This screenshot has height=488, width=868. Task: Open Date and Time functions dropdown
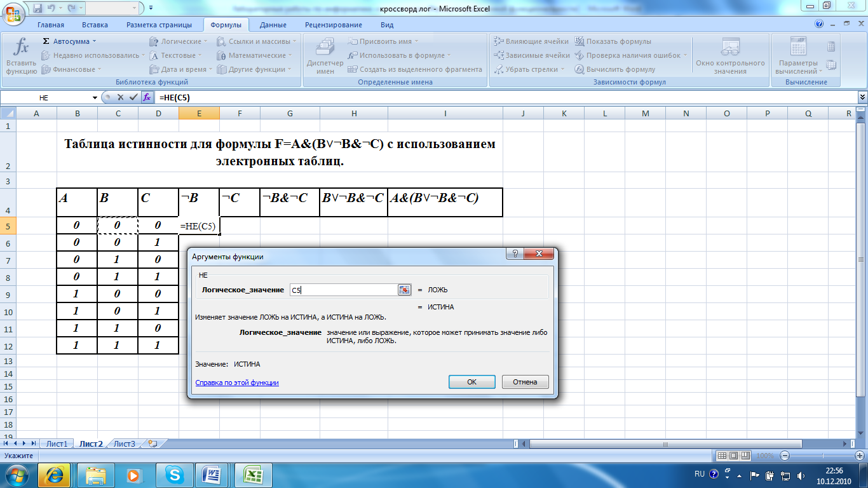181,69
